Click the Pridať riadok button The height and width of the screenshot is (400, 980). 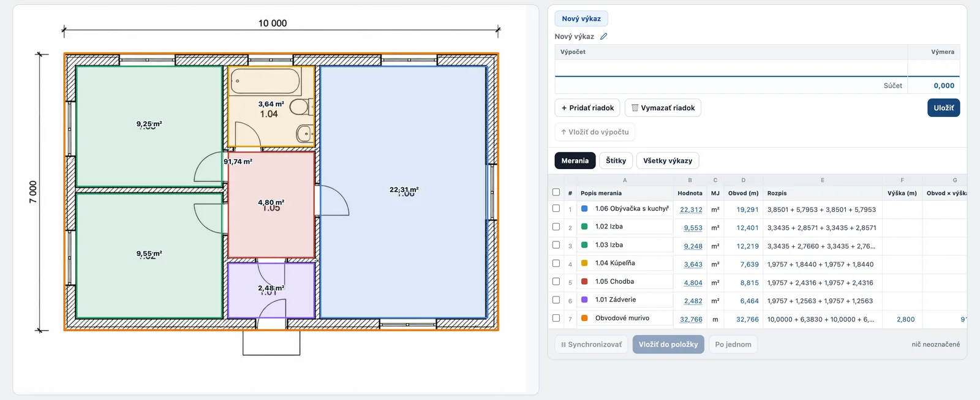[587, 108]
